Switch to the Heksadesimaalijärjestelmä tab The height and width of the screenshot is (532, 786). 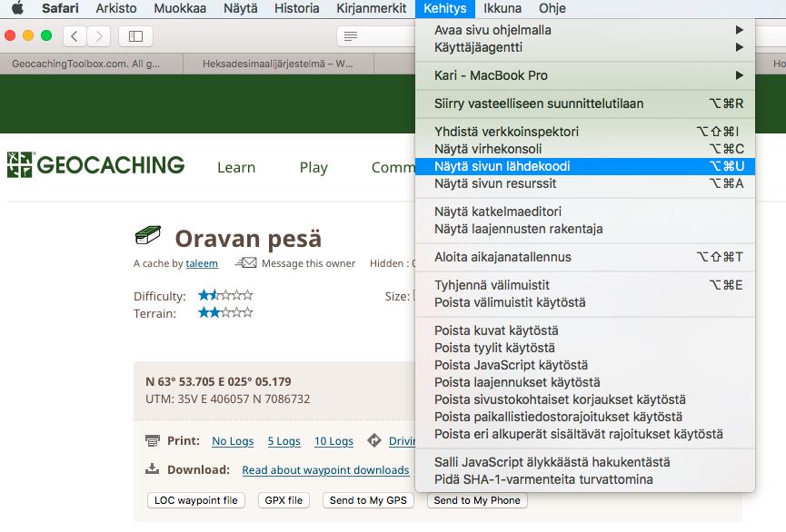click(278, 64)
